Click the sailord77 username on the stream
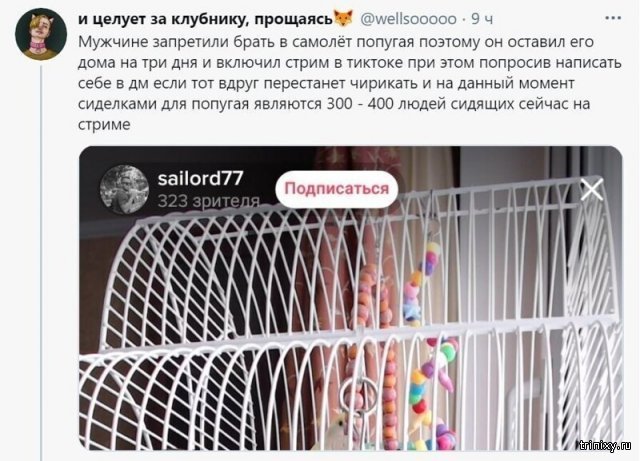Viewport: 640px width, 461px height. [x=200, y=178]
